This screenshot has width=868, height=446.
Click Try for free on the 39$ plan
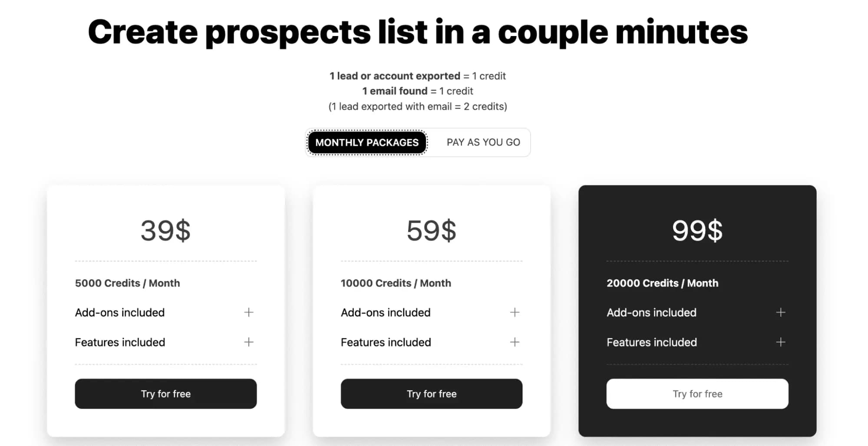click(x=165, y=393)
